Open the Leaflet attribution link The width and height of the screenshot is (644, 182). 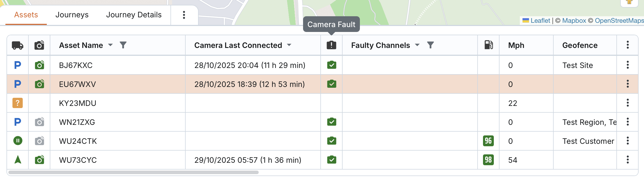(x=540, y=21)
